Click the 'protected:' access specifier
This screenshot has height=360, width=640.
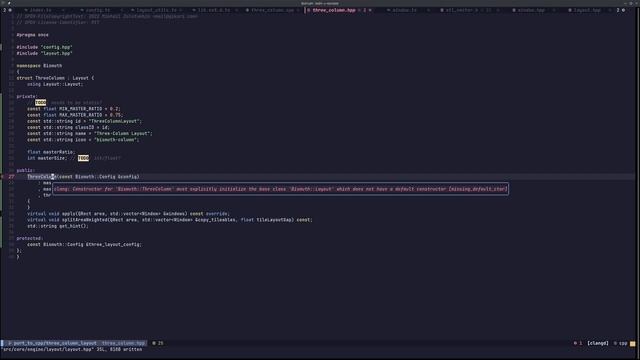pos(30,238)
